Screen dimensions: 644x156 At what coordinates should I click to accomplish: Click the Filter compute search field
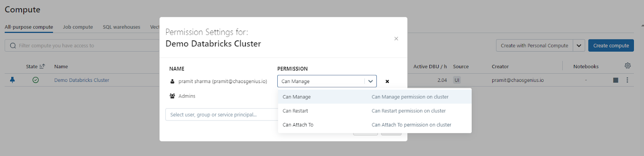tap(82, 46)
